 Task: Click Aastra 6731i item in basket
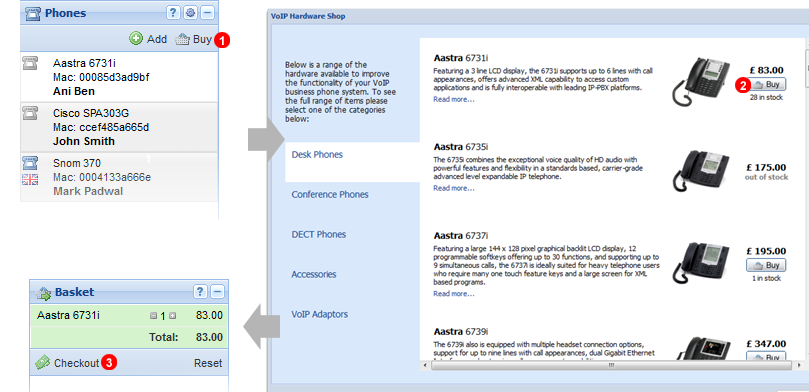click(68, 315)
